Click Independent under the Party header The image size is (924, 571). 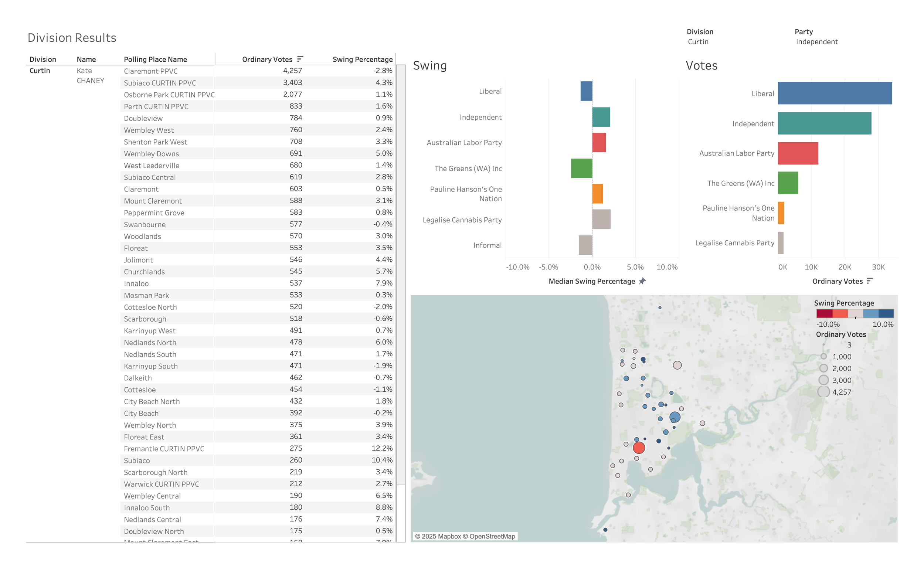816,41
